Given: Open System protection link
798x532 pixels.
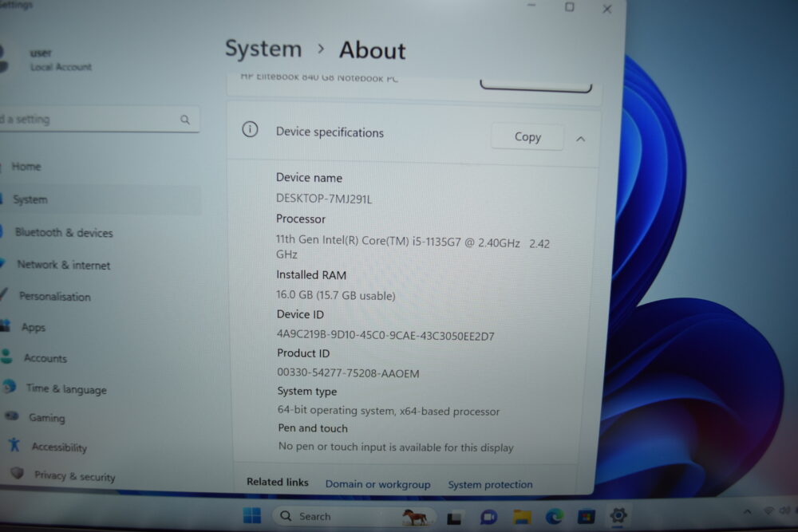Looking at the screenshot, I should [x=490, y=485].
